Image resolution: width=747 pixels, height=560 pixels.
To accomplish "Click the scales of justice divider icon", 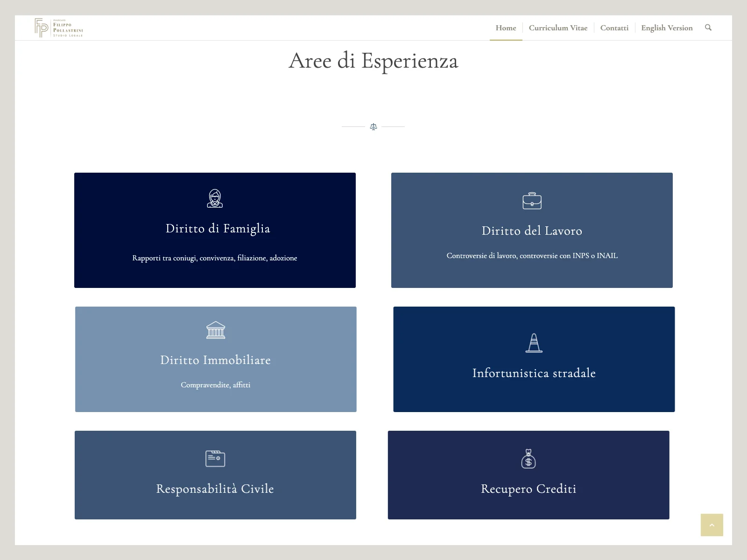I will tap(373, 126).
